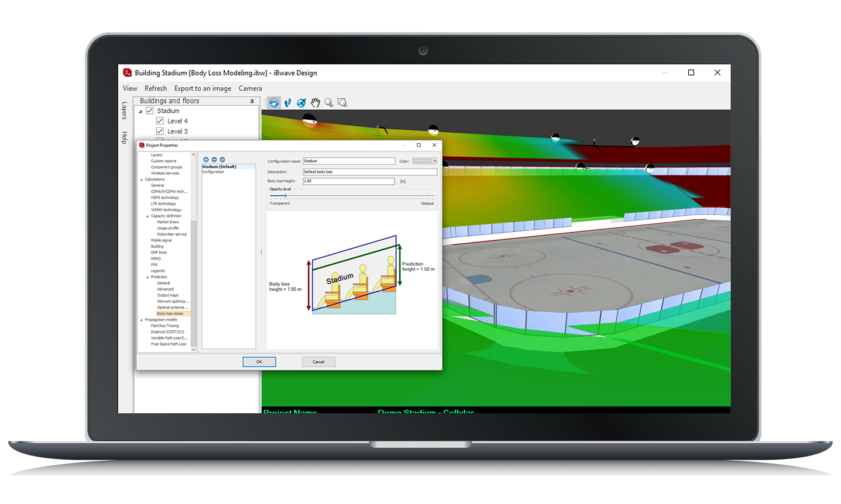Click the Project Properties dialog icon

[142, 145]
